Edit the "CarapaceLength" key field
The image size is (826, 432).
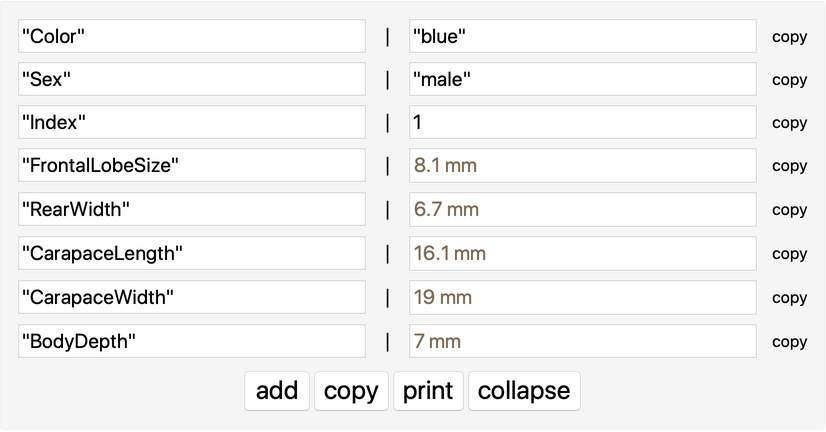pyautogui.click(x=192, y=254)
